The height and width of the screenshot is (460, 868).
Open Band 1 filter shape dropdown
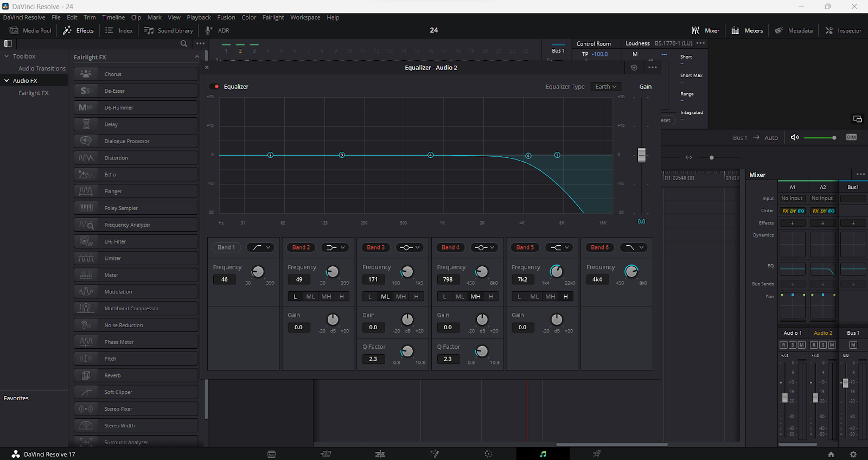tap(261, 247)
